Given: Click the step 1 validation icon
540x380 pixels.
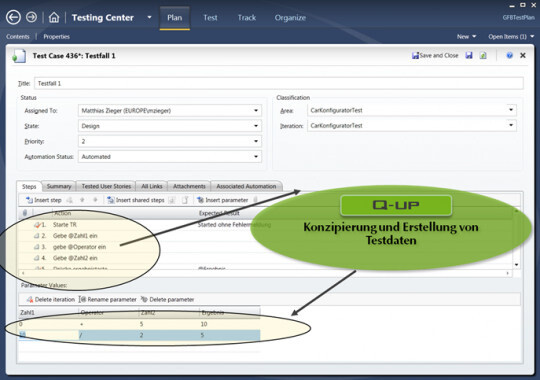Looking at the screenshot, I should [37, 225].
